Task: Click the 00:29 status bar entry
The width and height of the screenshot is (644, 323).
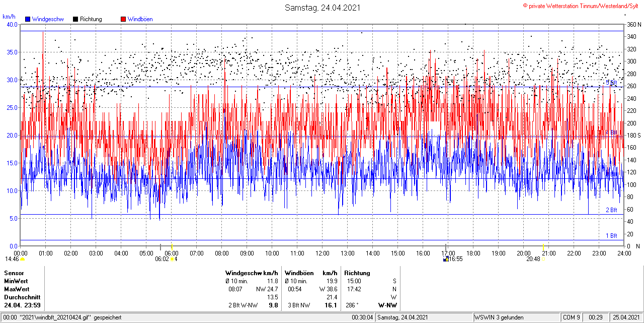Action: [x=595, y=317]
